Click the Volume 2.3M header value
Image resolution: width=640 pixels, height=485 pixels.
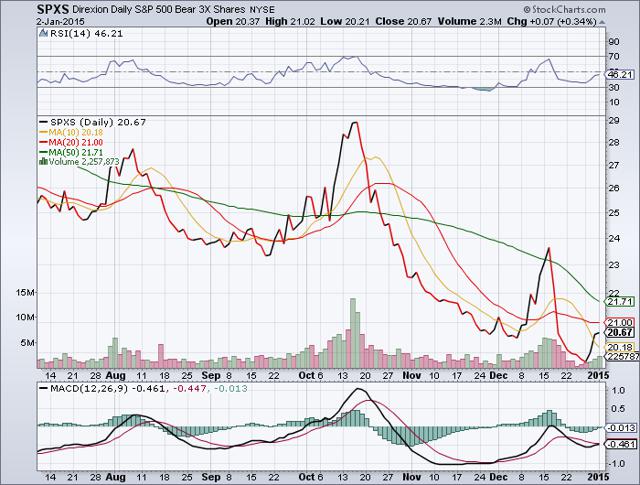point(469,21)
